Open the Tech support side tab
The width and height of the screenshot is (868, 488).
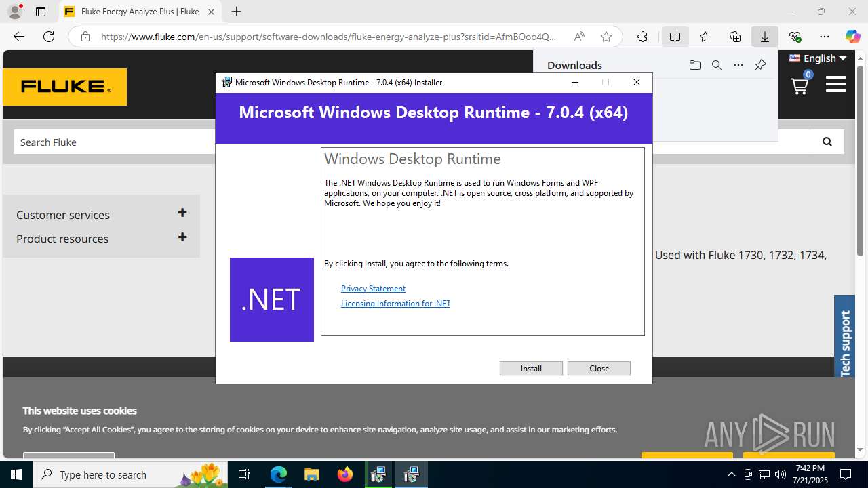click(x=845, y=336)
